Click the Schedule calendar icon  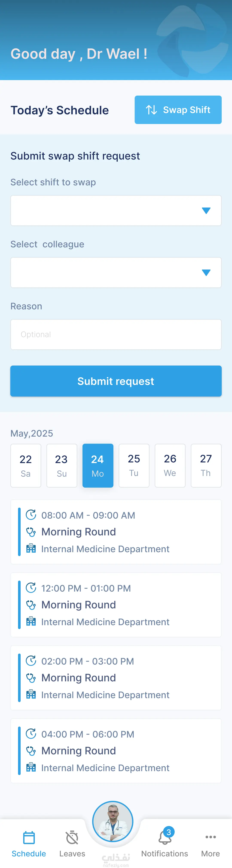29,838
